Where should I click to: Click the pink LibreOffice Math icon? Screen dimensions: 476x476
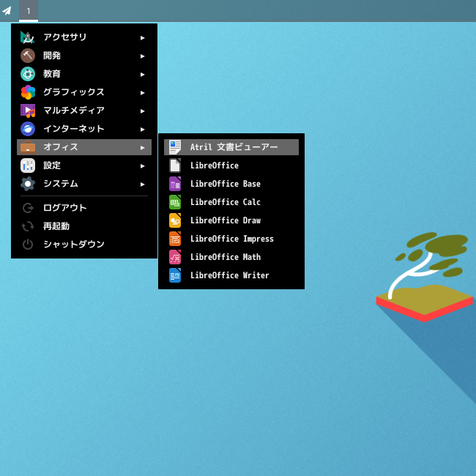pos(175,257)
